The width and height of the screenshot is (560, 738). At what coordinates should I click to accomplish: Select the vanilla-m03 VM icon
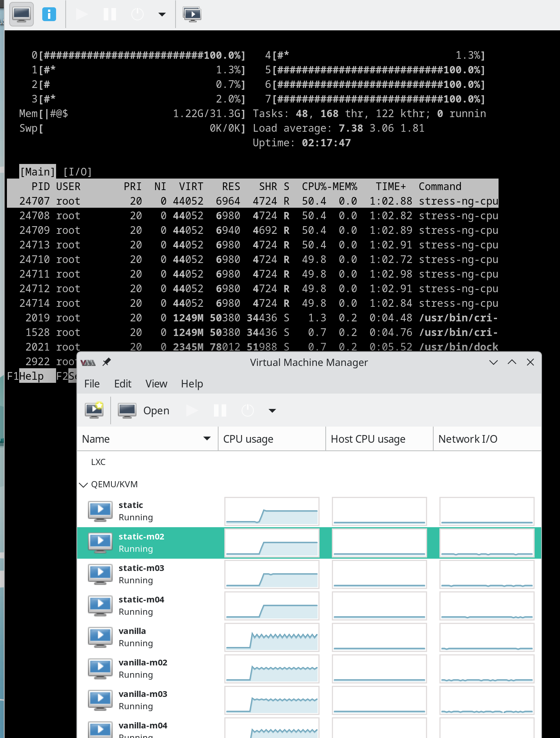(100, 700)
